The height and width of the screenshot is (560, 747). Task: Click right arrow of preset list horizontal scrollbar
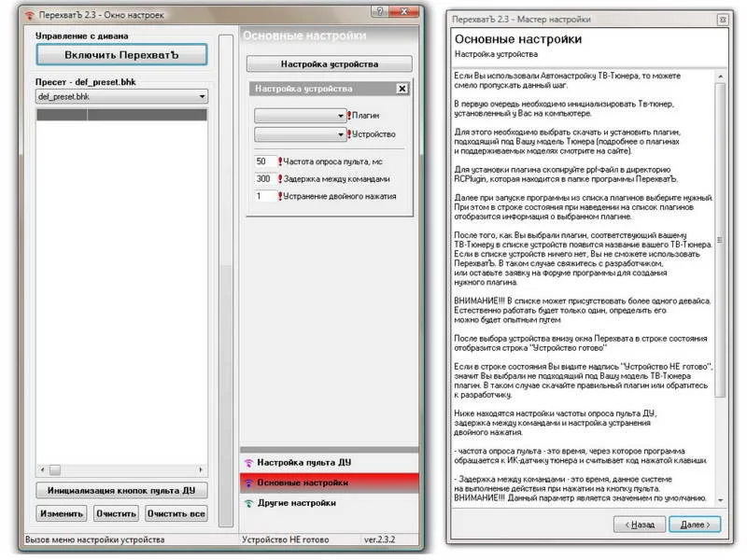pyautogui.click(x=201, y=470)
